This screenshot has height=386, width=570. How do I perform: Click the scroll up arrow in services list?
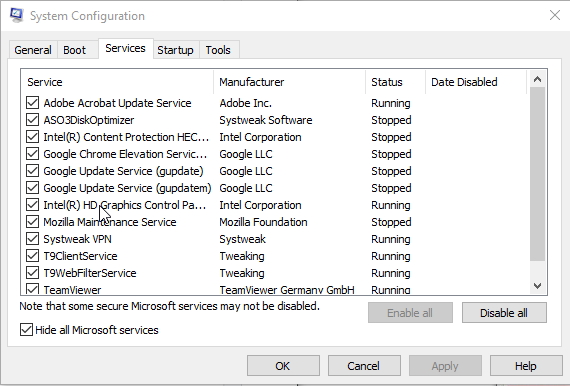coord(537,80)
